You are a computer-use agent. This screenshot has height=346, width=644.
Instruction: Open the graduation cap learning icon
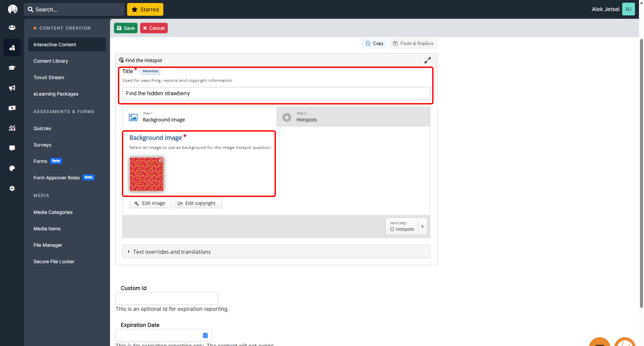pos(12,68)
